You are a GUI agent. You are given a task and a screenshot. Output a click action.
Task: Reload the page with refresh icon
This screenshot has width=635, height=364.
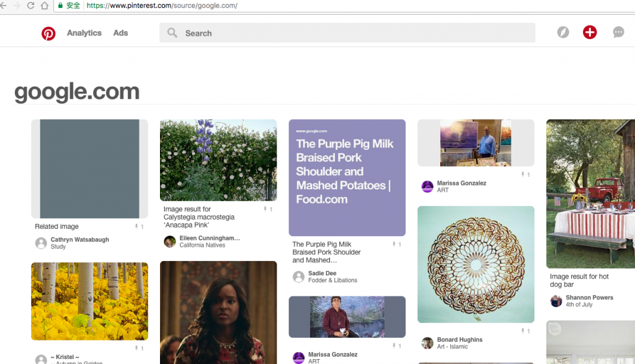(30, 6)
